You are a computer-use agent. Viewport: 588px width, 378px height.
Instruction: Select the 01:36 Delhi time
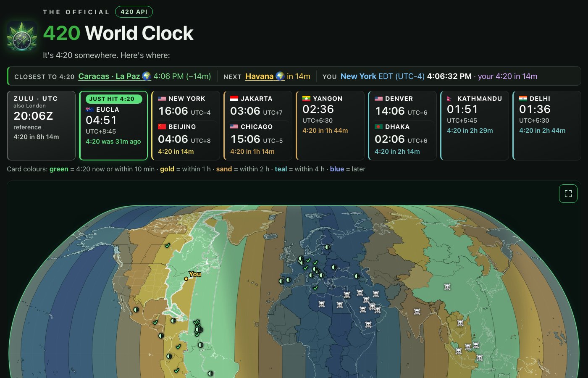tap(535, 109)
